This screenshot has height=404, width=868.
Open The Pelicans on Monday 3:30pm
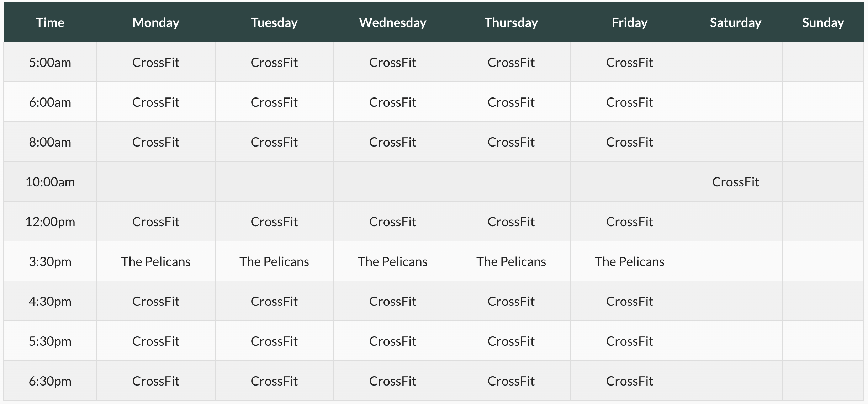(156, 262)
